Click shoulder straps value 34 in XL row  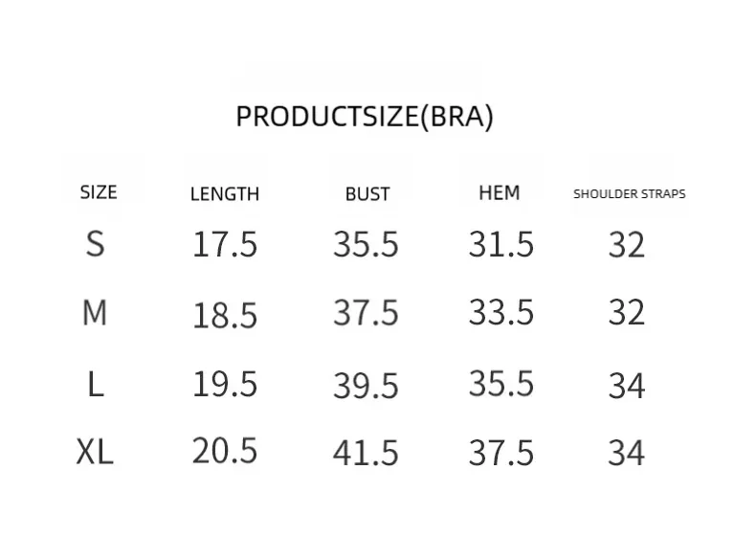click(627, 453)
